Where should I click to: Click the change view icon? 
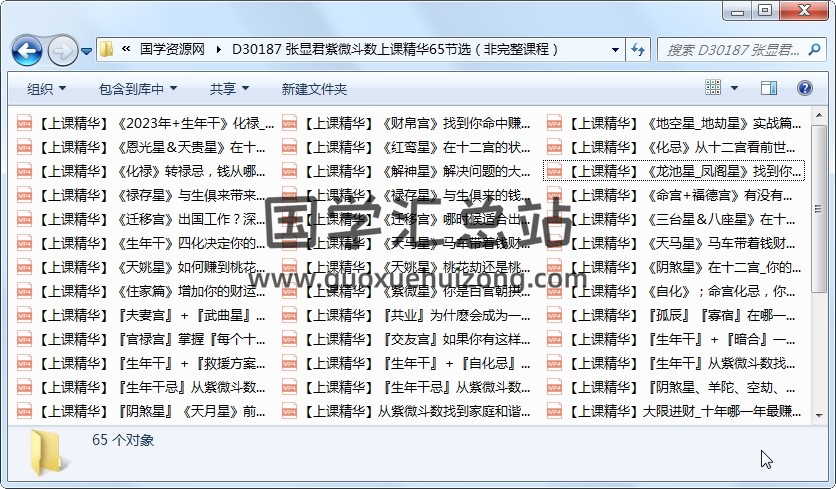click(713, 87)
